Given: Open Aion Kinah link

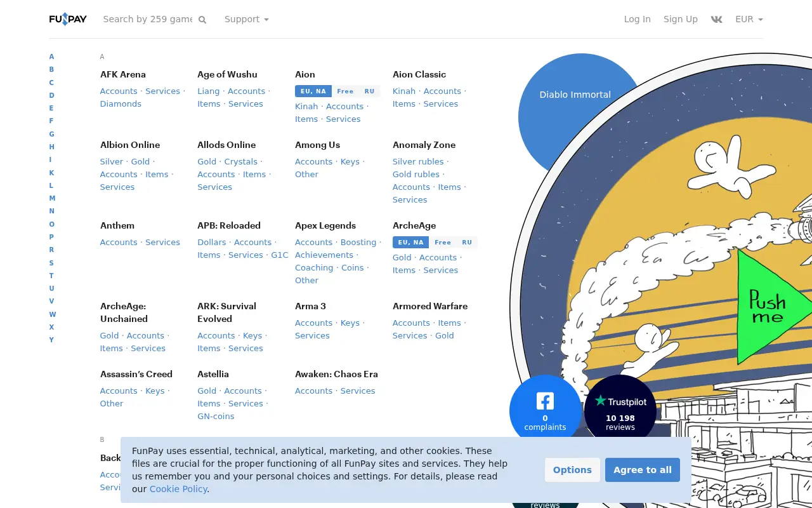Looking at the screenshot, I should 306,106.
